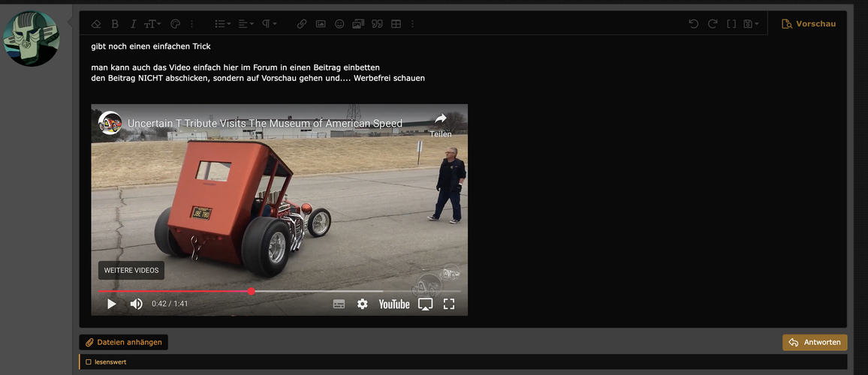
Task: Click the insert table icon
Action: [396, 24]
